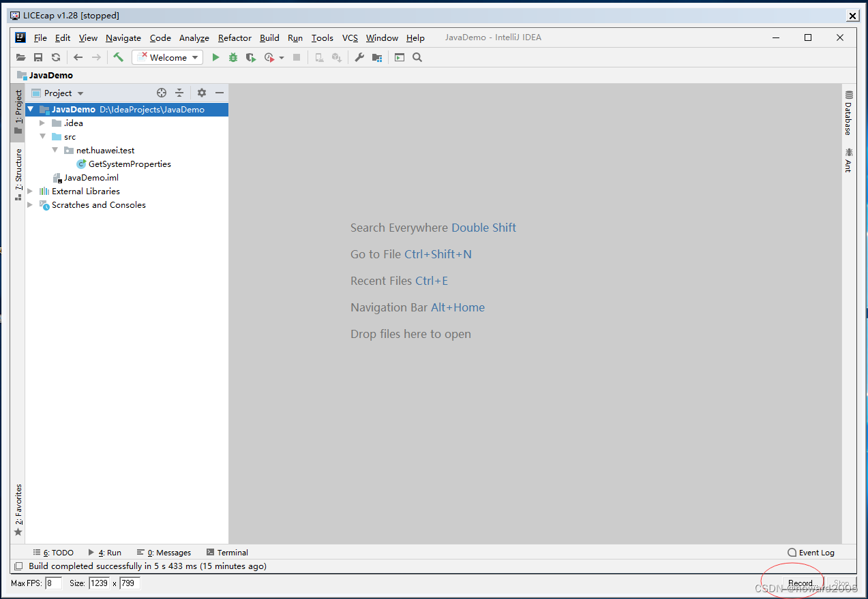The width and height of the screenshot is (868, 599).
Task: Collapse the src folder arrow
Action: 42,137
